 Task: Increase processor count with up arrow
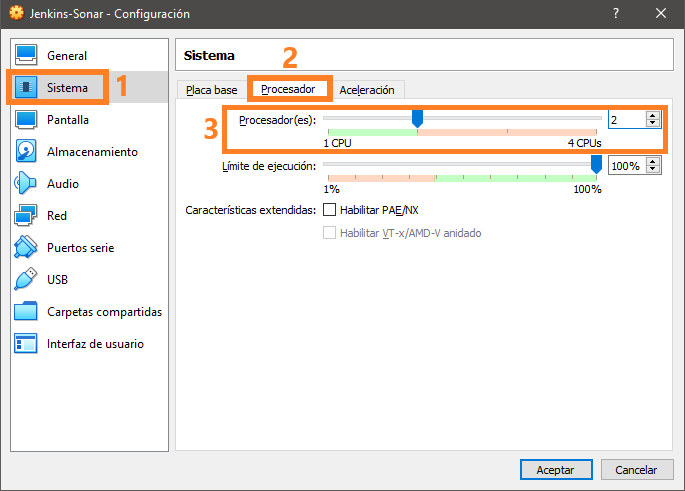coord(653,116)
